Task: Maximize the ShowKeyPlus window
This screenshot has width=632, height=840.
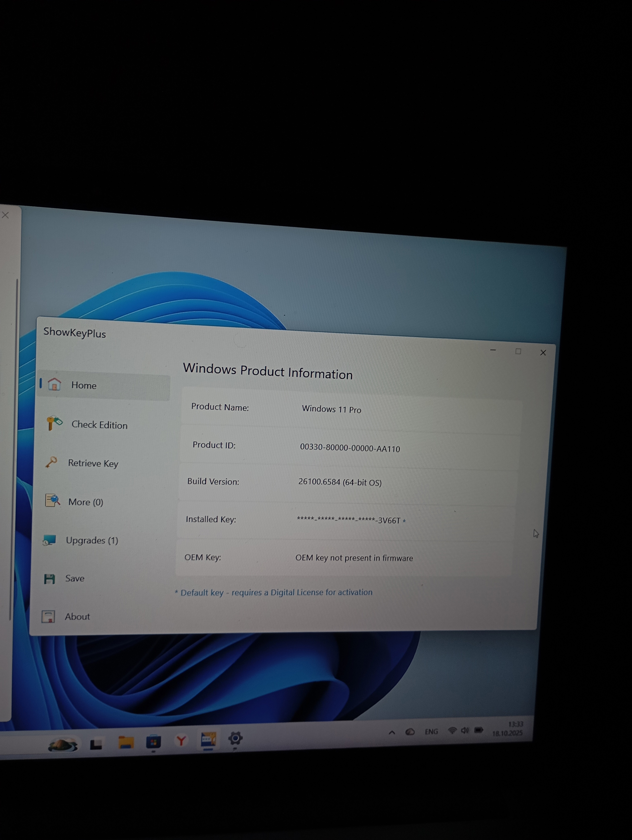Action: [518, 351]
